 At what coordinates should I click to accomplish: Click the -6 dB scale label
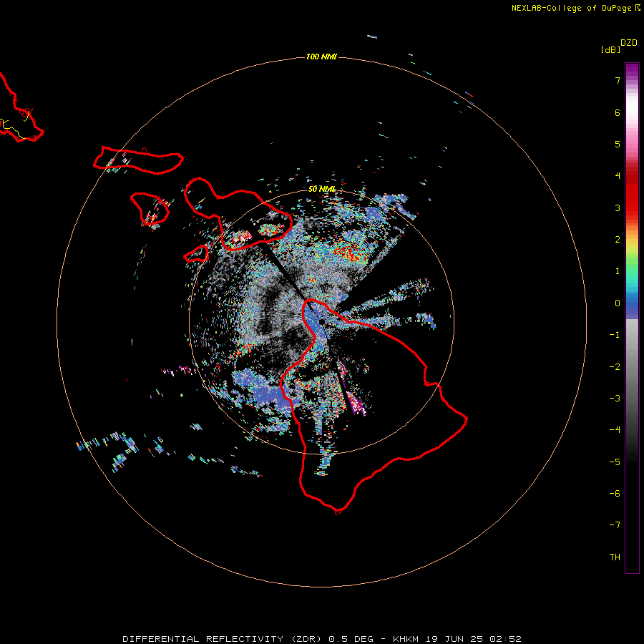click(x=615, y=494)
